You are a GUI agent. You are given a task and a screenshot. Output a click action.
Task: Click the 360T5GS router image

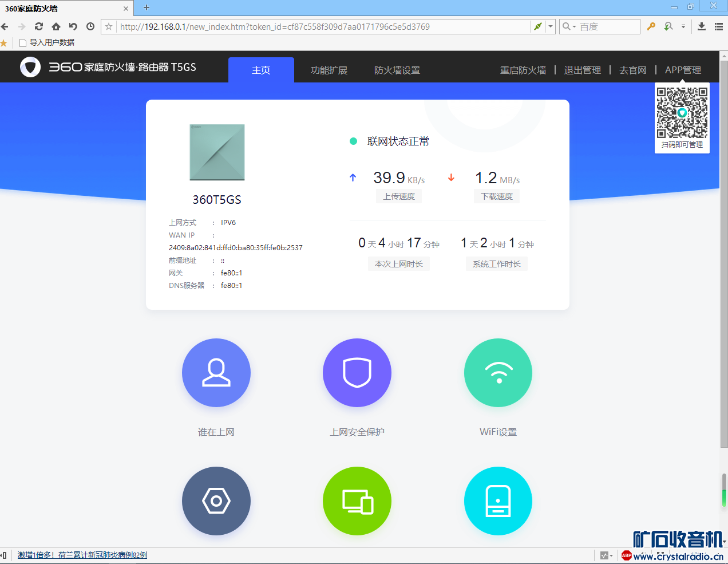point(217,152)
